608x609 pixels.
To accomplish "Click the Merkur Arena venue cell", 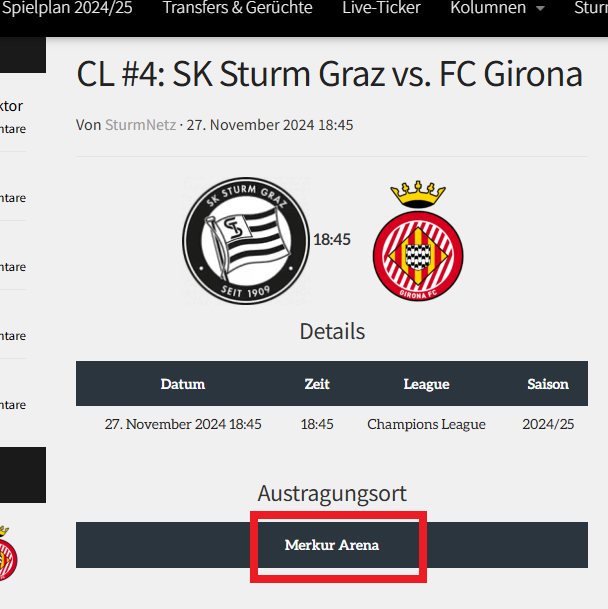I will tap(332, 545).
